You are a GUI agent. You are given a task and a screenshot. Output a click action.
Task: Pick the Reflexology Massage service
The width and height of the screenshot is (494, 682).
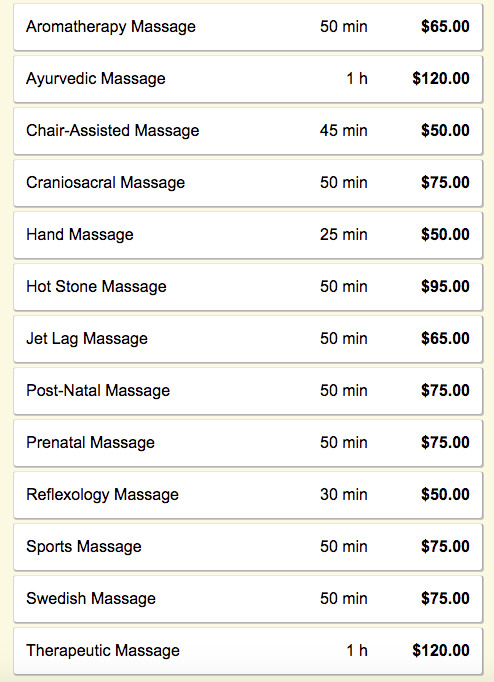pyautogui.click(x=248, y=495)
